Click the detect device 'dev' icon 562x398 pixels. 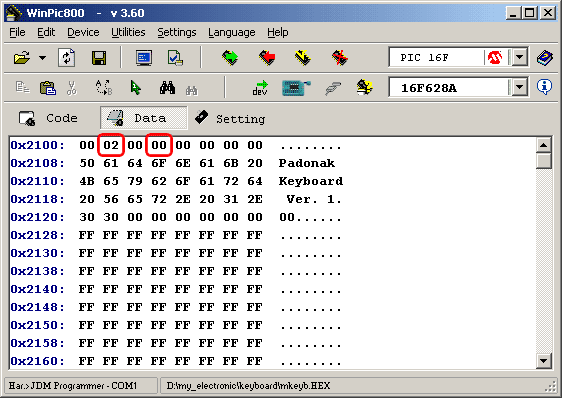pos(261,87)
